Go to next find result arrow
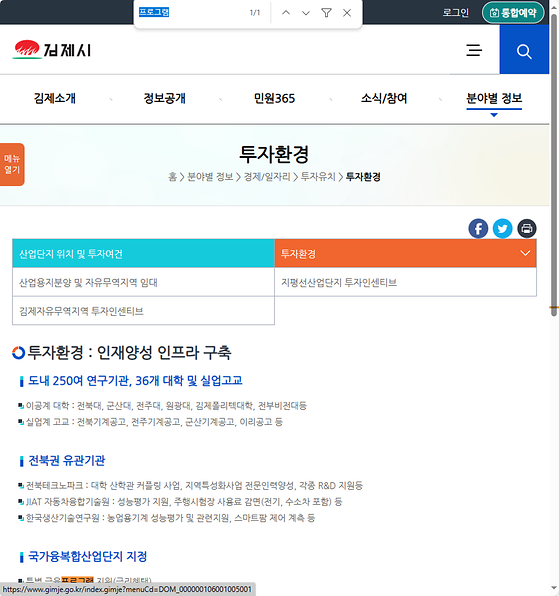Image resolution: width=559 pixels, height=596 pixels. point(306,13)
